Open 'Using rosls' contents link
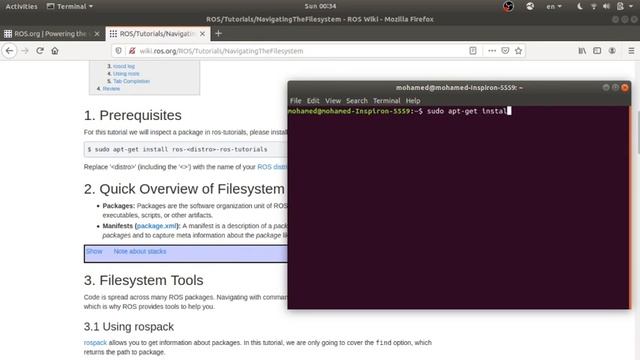The width and height of the screenshot is (640, 360). click(126, 74)
